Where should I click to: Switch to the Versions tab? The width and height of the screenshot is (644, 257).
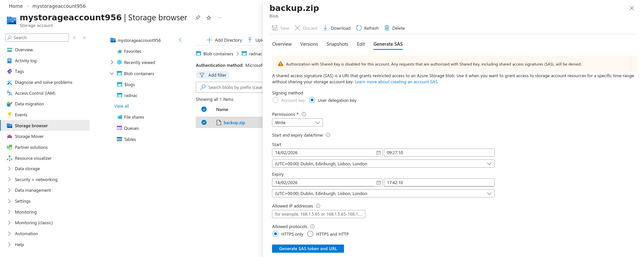pyautogui.click(x=309, y=44)
